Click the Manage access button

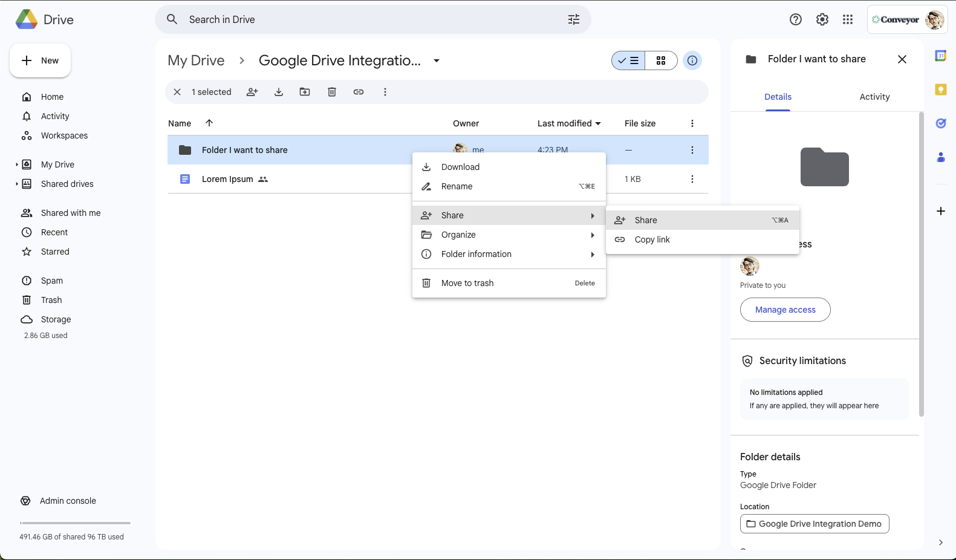(785, 310)
